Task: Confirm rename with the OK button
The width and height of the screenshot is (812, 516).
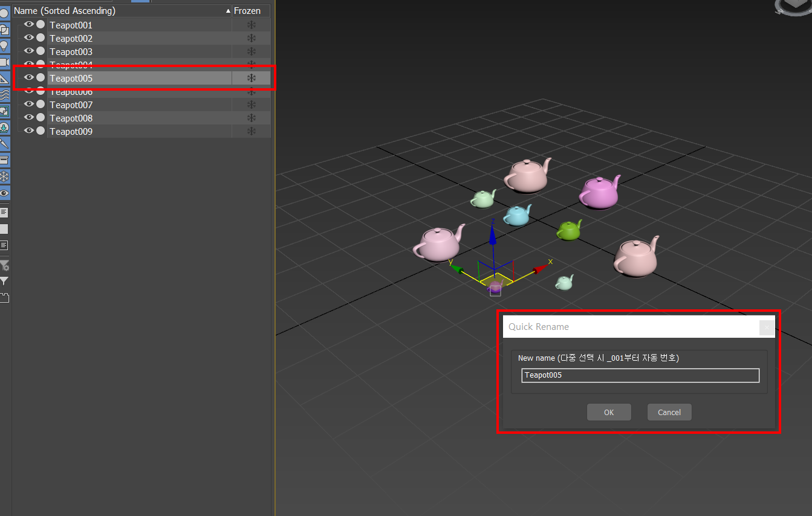Action: [x=609, y=412]
